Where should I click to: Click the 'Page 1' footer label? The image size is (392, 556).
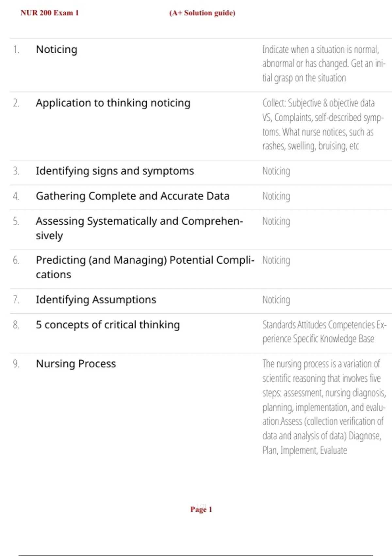click(x=201, y=509)
